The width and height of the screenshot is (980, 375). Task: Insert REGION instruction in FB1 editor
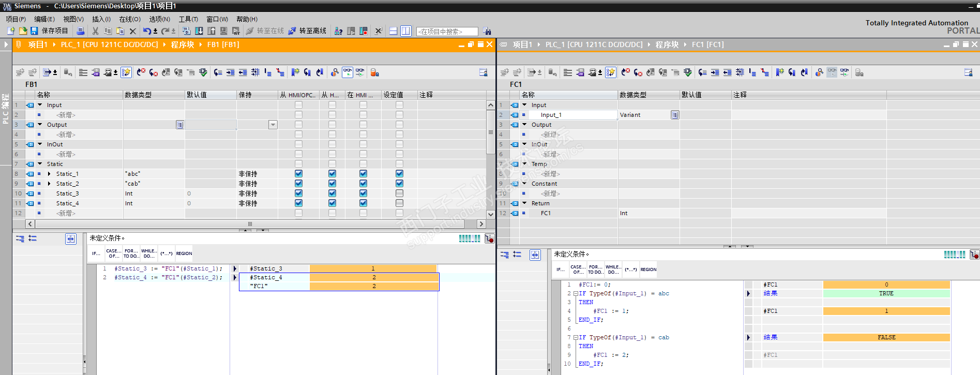[x=184, y=253]
